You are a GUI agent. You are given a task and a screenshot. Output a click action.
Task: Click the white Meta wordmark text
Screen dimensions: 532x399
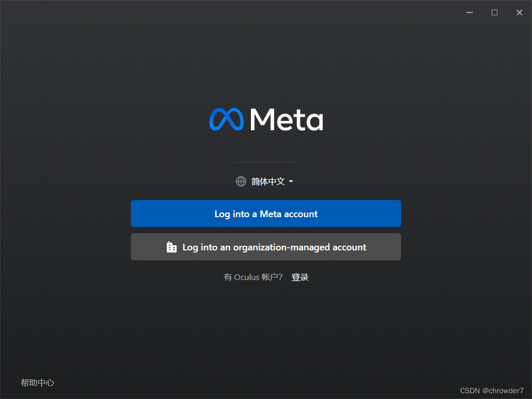[287, 119]
